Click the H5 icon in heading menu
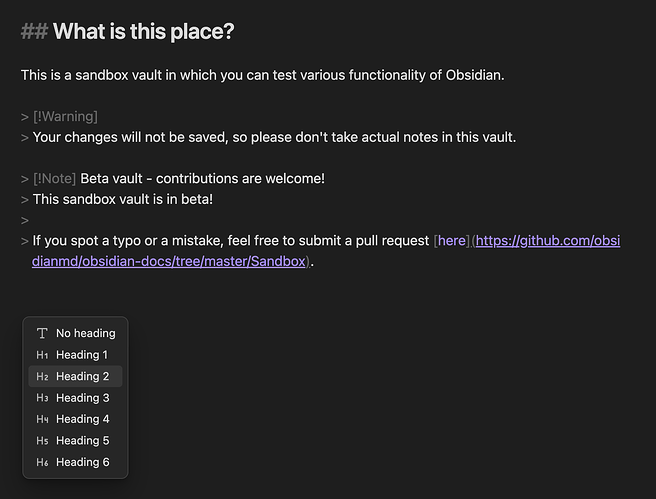The width and height of the screenshot is (656, 499). pos(42,441)
